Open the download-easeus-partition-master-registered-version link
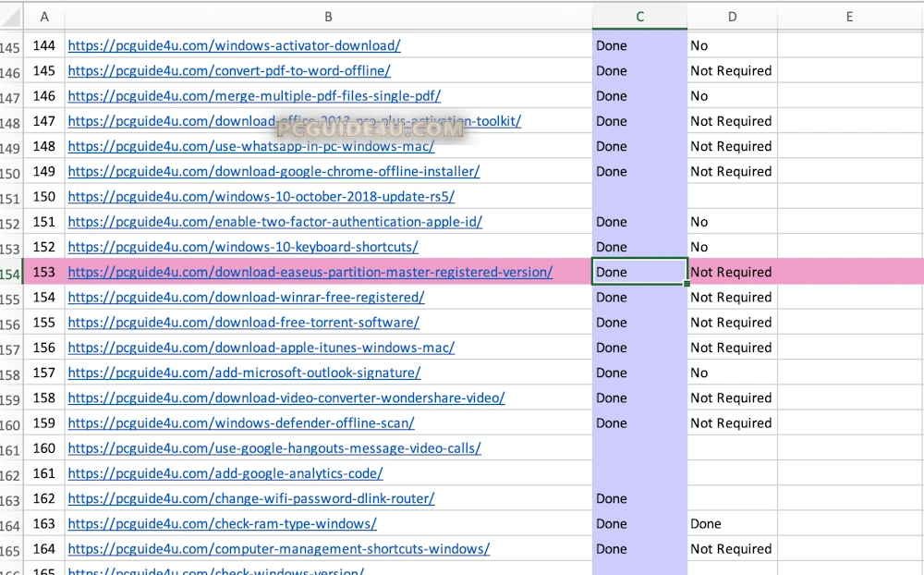This screenshot has width=924, height=575. click(310, 272)
